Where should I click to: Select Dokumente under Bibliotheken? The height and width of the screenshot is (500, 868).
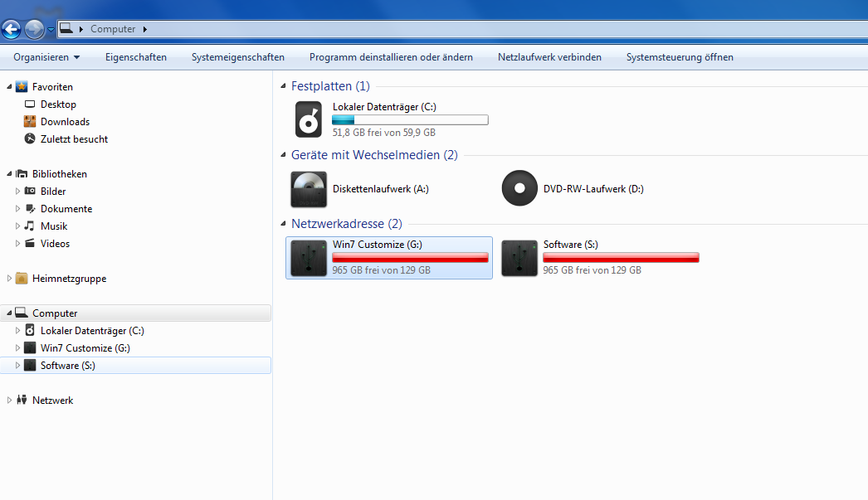(x=66, y=208)
